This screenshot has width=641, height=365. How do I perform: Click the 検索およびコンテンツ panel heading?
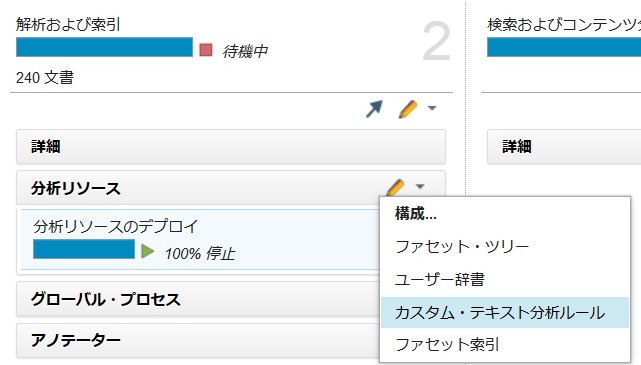[564, 25]
